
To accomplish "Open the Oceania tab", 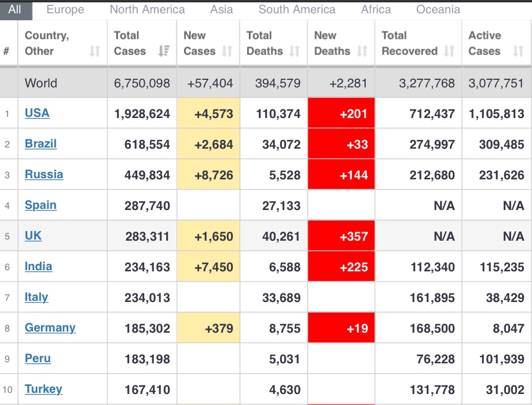I will pos(438,9).
